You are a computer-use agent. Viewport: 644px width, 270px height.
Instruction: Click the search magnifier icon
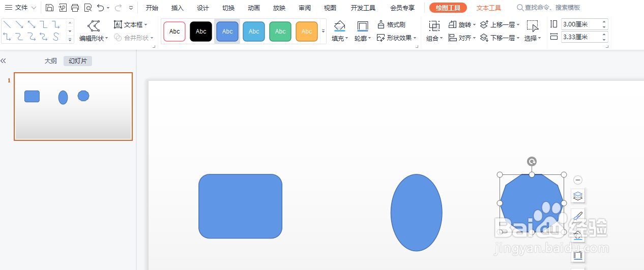point(520,8)
